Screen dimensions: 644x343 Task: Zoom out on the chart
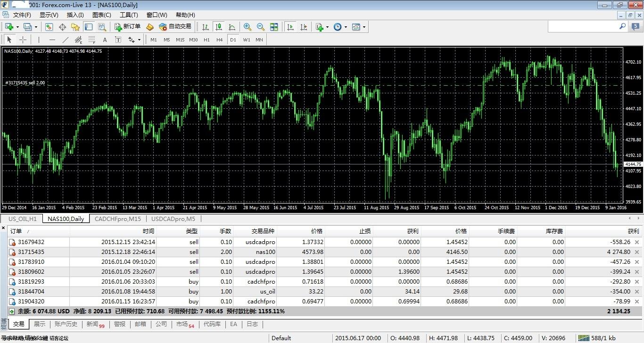260,27
